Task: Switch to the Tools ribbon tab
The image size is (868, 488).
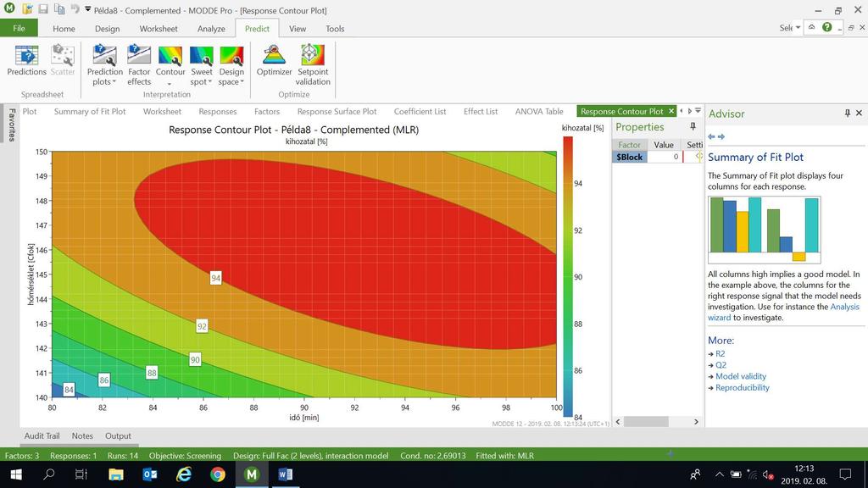Action: (334, 29)
